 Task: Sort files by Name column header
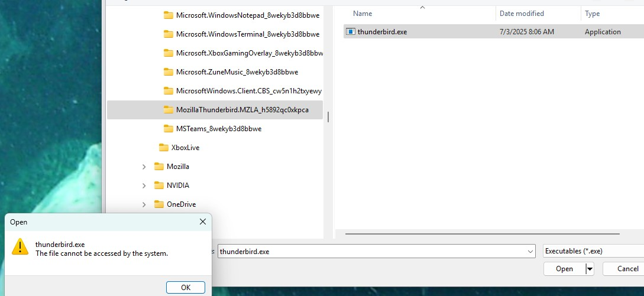point(363,14)
